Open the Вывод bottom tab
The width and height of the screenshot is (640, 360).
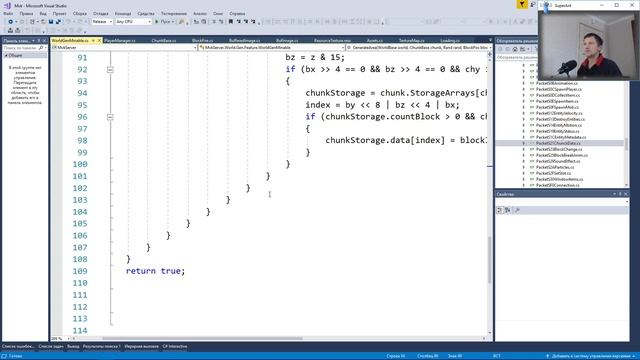(x=73, y=347)
